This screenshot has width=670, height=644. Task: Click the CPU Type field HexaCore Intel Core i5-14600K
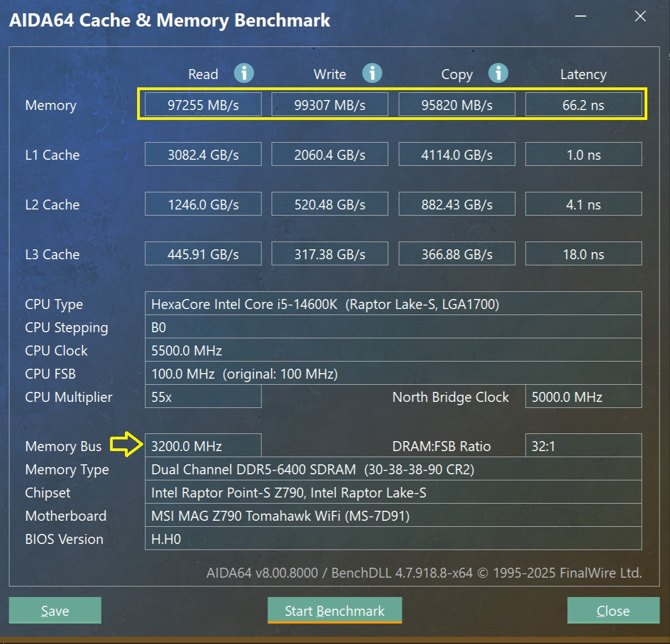click(x=393, y=303)
